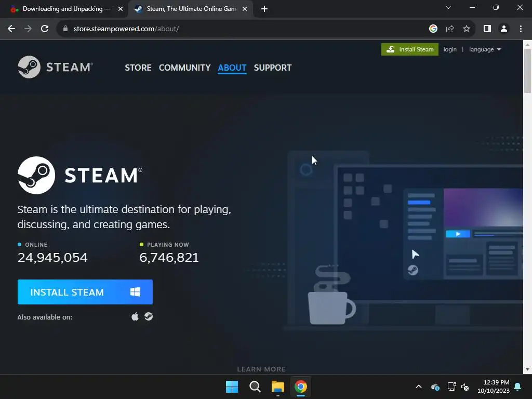
Task: Open the STORE menu
Action: (138, 68)
